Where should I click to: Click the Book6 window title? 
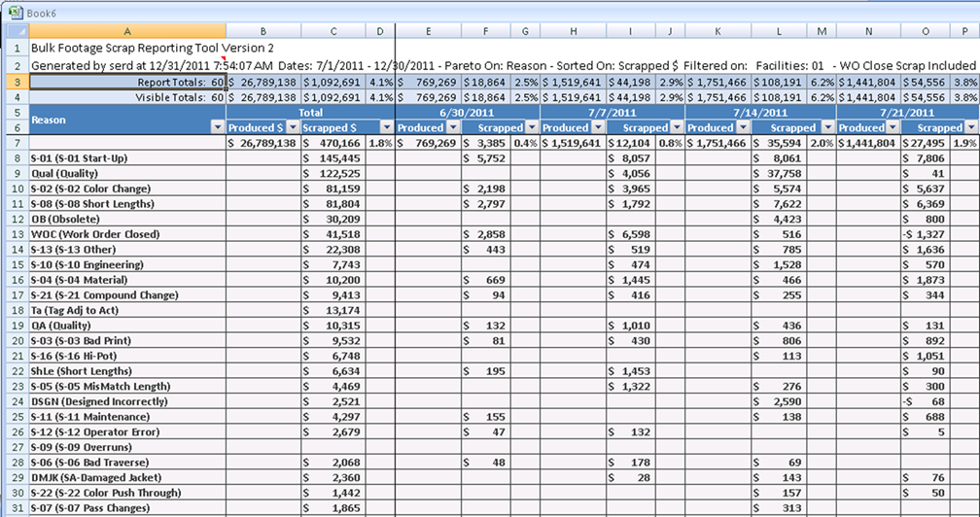[41, 13]
